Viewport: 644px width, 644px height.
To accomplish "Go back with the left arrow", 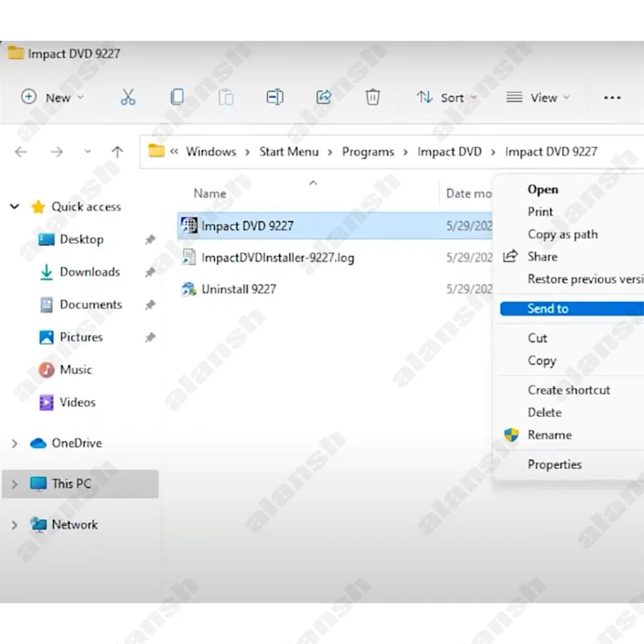I will (21, 152).
